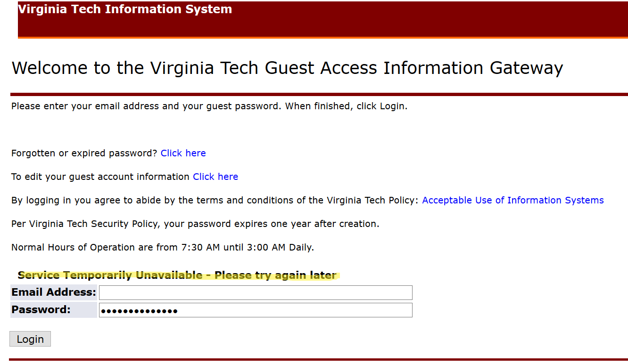Screen dimensions: 628x364
Task: Click the Login button
Action: 30,339
